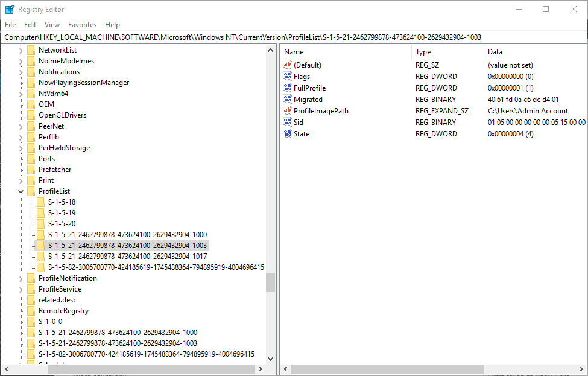Click the values pane horizontal scroll left arrow
Image resolution: width=588 pixels, height=376 pixels.
pyautogui.click(x=285, y=369)
